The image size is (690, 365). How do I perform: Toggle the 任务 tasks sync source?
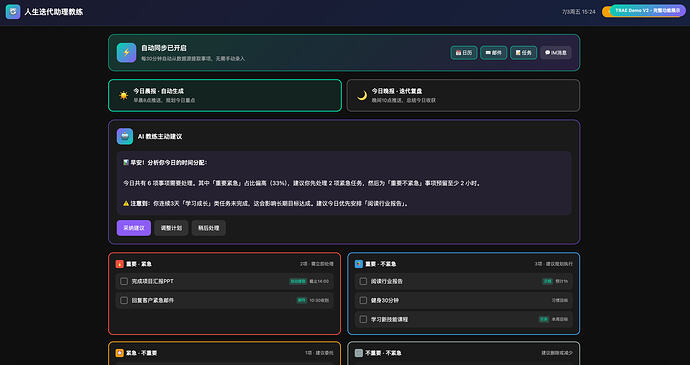pos(524,52)
